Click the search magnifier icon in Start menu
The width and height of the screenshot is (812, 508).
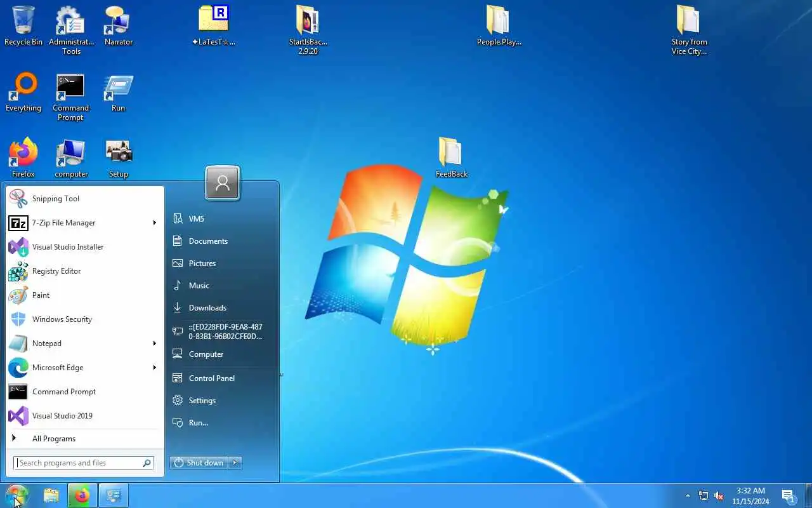147,463
